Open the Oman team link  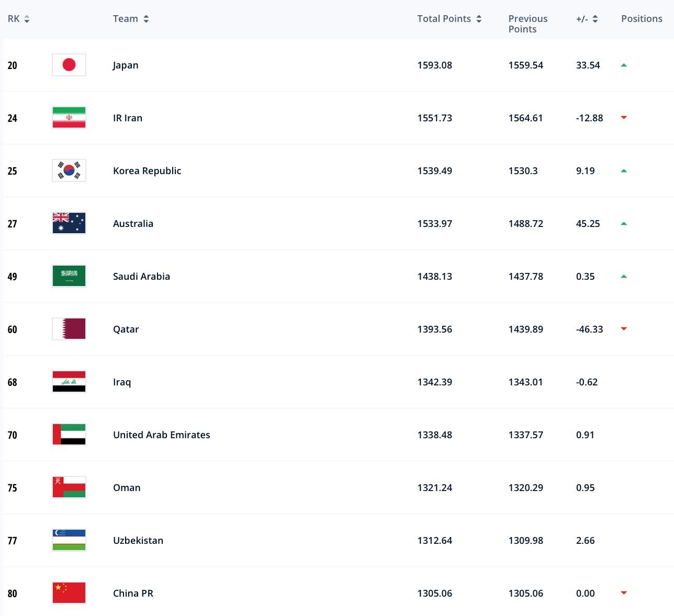[127, 487]
